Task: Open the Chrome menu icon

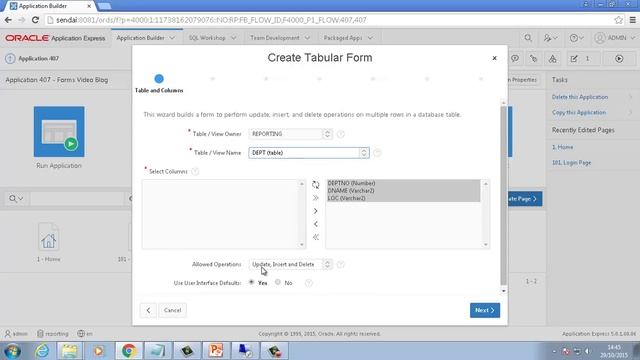Action: 632,20
